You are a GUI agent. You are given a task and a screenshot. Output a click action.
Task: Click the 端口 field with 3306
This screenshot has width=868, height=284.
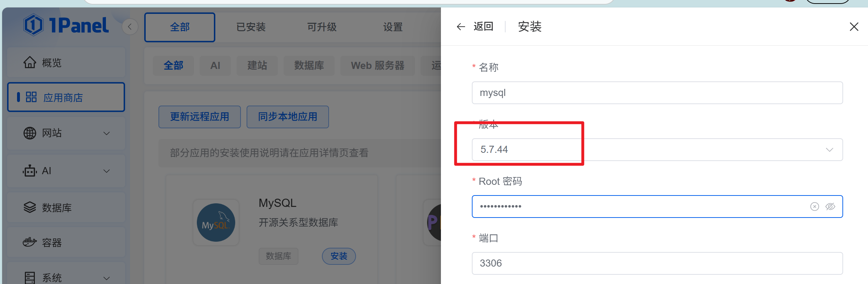point(657,263)
